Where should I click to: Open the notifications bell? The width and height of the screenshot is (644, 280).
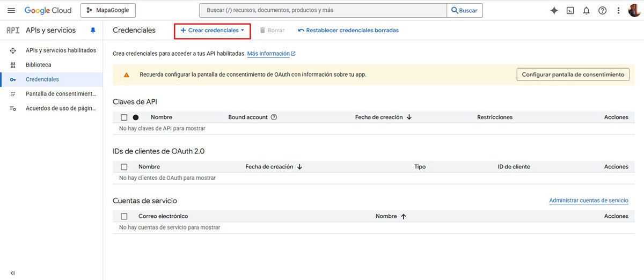point(586,10)
